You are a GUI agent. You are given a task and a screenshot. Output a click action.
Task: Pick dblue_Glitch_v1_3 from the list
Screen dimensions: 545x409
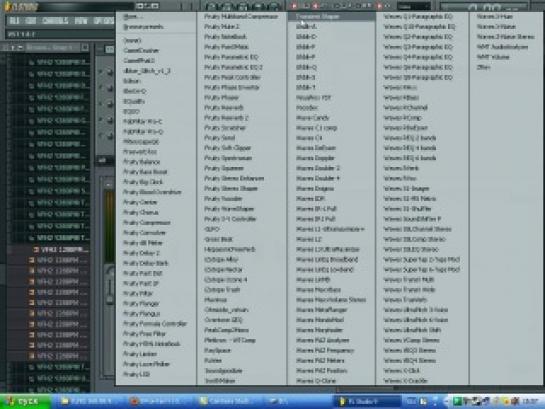click(147, 71)
